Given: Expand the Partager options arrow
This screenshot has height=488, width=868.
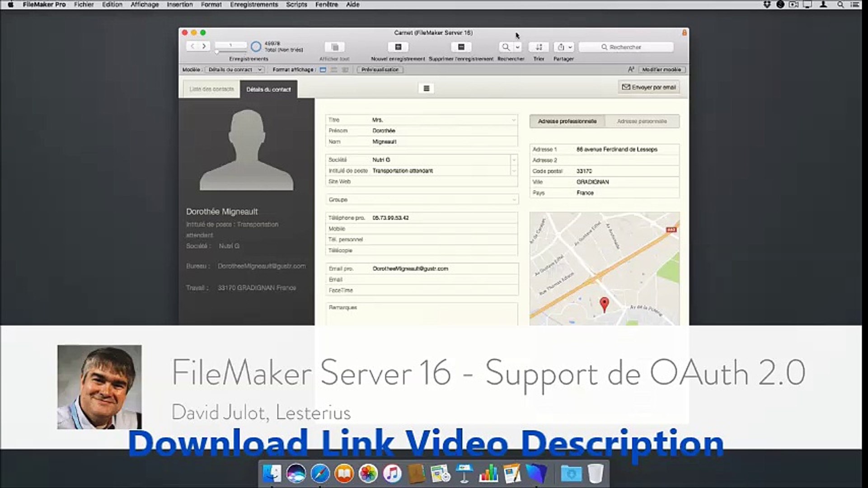Looking at the screenshot, I should click(570, 47).
